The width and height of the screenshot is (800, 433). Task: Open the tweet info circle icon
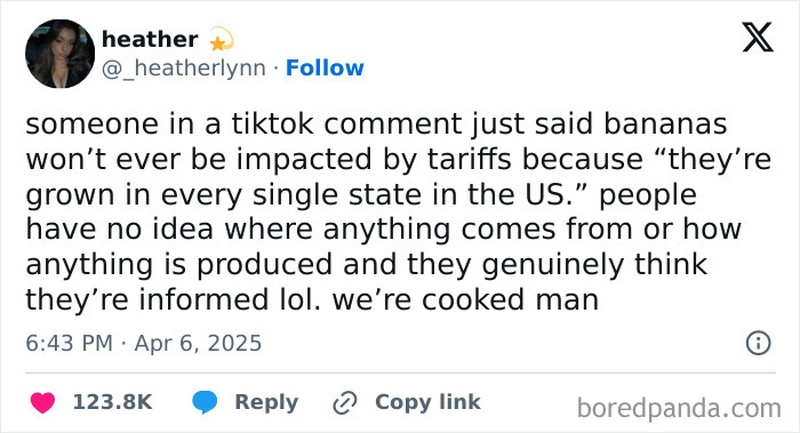(759, 344)
